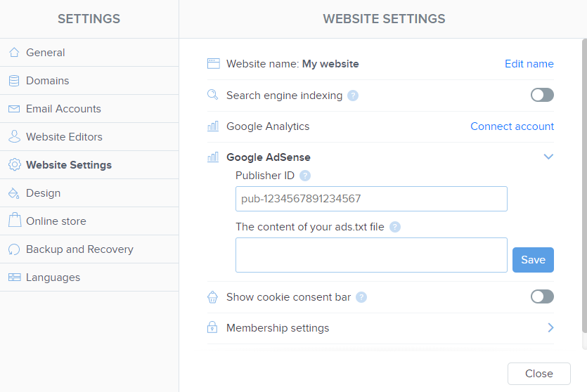
Task: Open Membership settings arrow
Action: click(x=550, y=327)
